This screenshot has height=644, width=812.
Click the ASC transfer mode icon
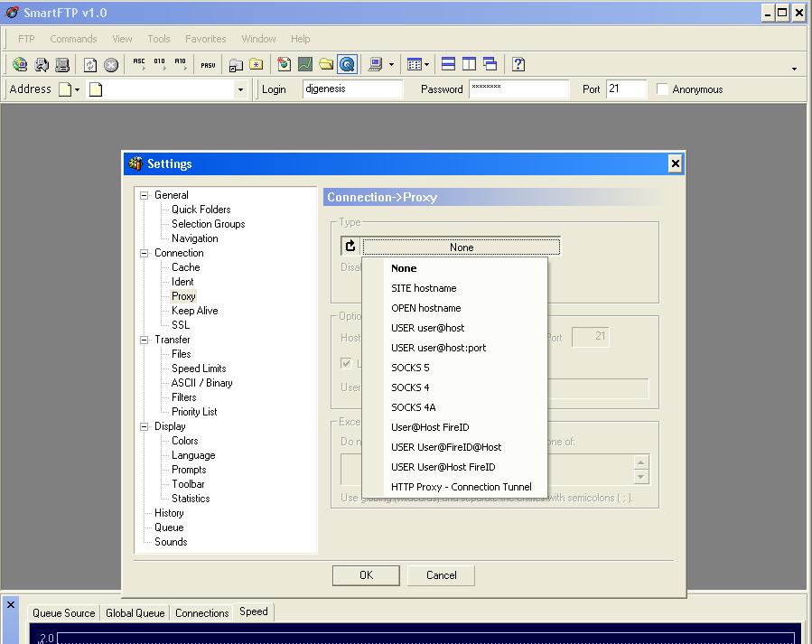tap(139, 64)
